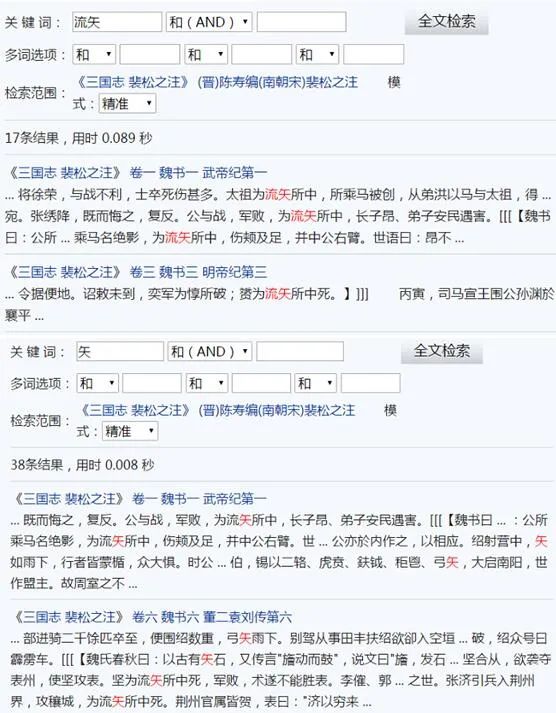Open the upper 精准 mode dropdown
Screen dimensions: 556x713
(127, 104)
